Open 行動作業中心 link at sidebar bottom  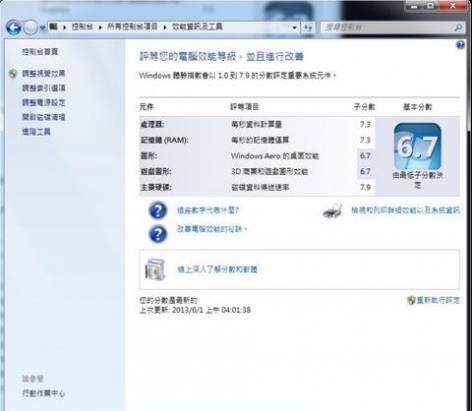point(43,393)
